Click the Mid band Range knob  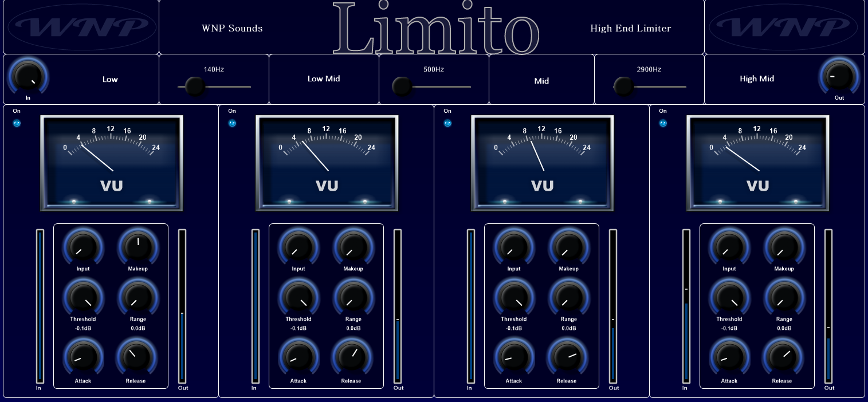[568, 297]
